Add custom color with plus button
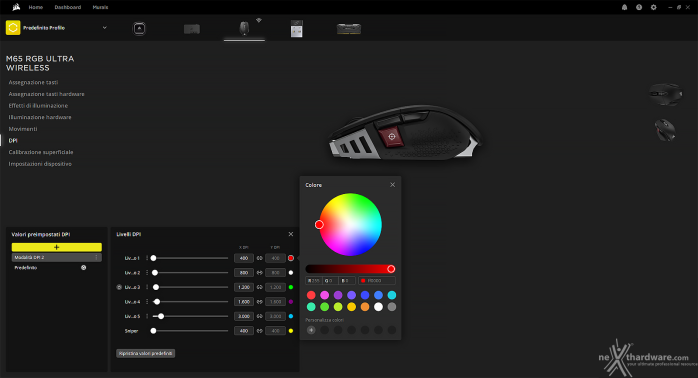Viewport: 698px width, 378px height. point(311,330)
